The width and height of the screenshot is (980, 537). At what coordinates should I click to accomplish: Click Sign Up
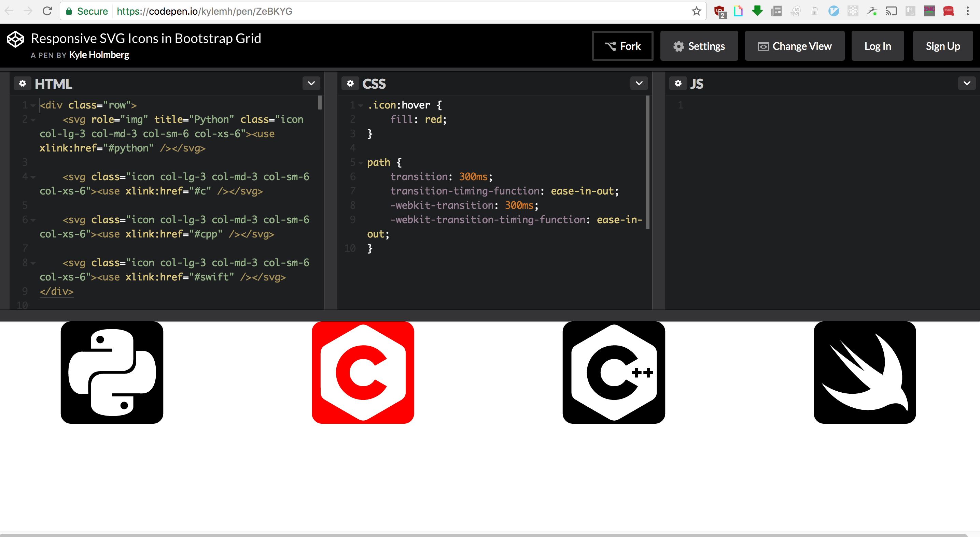pos(943,46)
